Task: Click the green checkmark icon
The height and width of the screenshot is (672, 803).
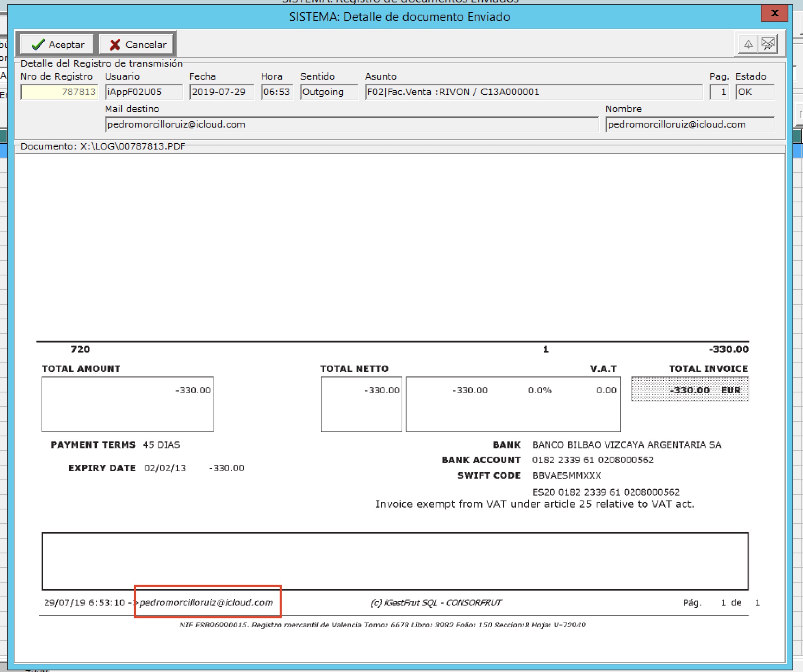Action: point(38,44)
